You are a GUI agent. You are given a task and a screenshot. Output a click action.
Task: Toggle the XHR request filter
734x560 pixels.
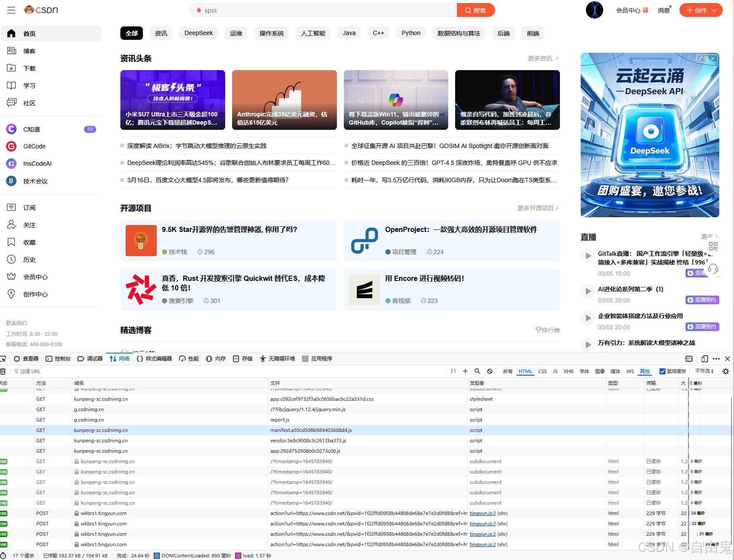pos(569,371)
